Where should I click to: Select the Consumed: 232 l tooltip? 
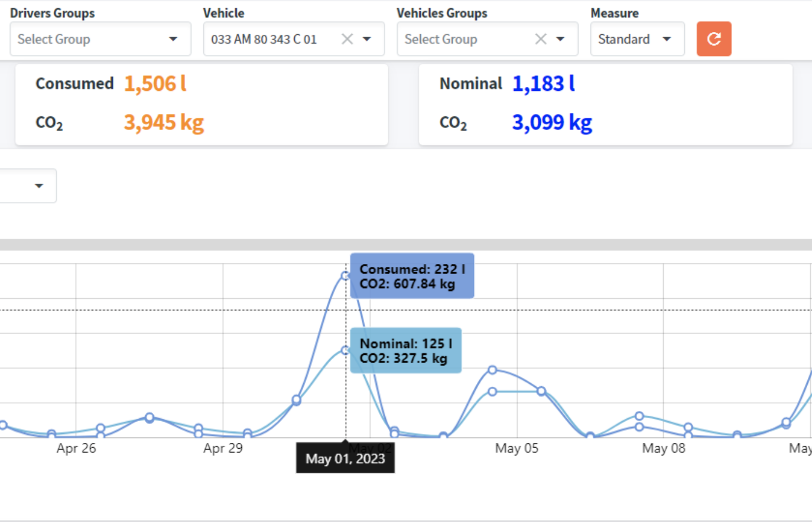(x=411, y=275)
